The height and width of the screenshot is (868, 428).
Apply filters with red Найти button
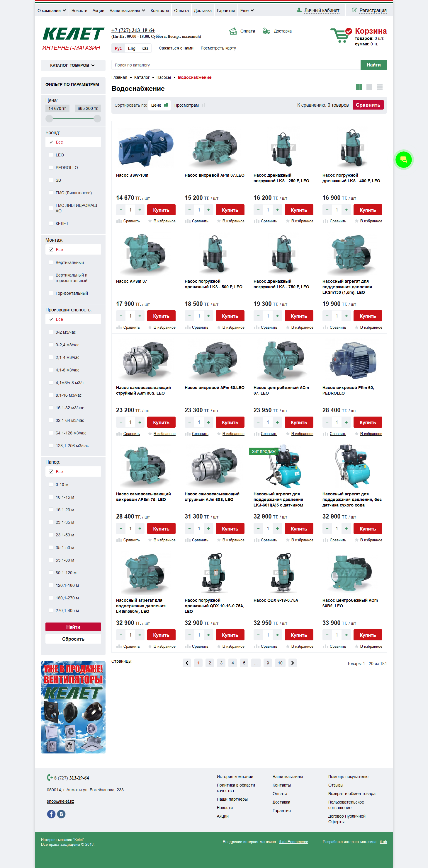coord(73,627)
